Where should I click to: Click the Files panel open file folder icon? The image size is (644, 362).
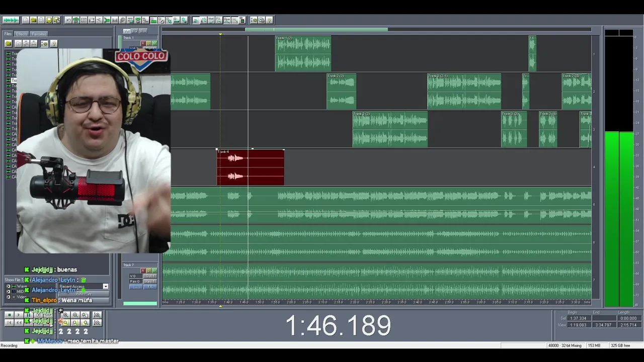[x=9, y=43]
